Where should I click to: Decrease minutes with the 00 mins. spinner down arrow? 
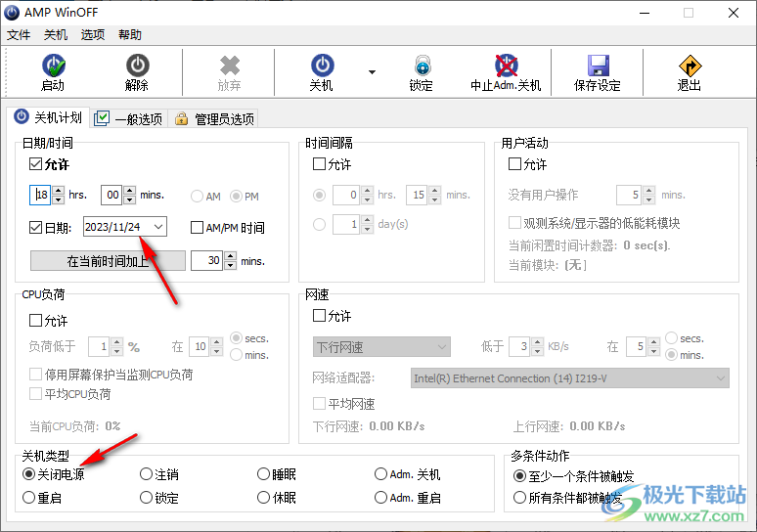[x=129, y=199]
